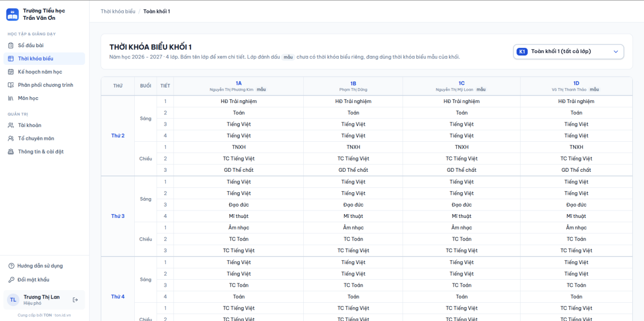Open class 1B timetable details
The height and width of the screenshot is (321, 644).
353,83
